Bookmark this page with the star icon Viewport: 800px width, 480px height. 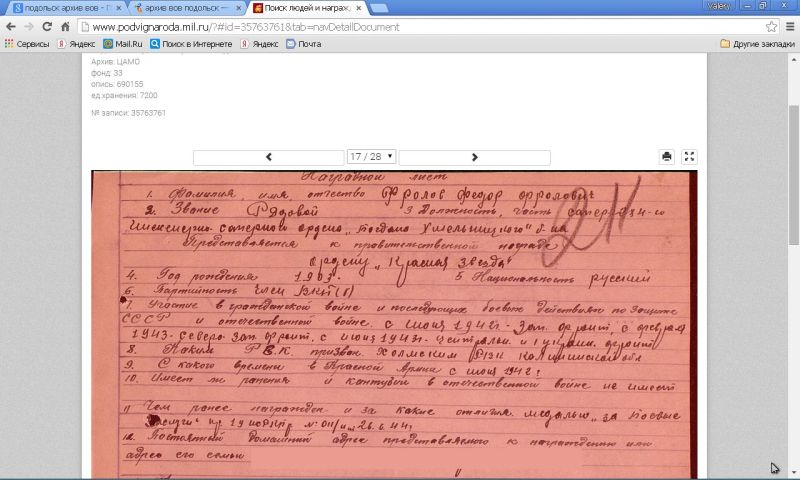[767, 26]
